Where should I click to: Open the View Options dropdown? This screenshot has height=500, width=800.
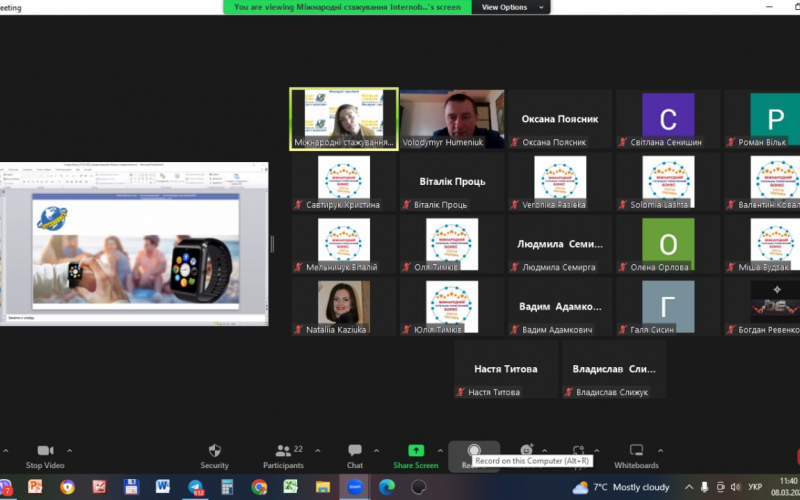click(511, 7)
